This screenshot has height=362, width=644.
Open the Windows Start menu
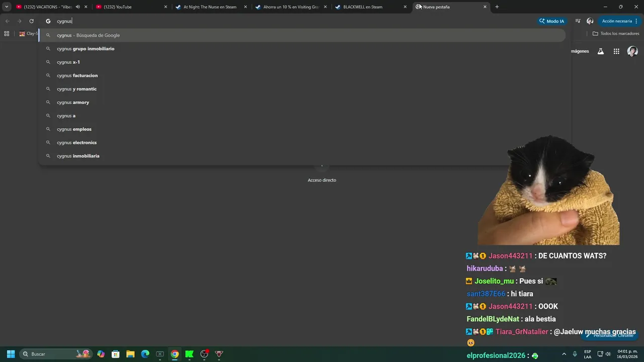coord(11,354)
